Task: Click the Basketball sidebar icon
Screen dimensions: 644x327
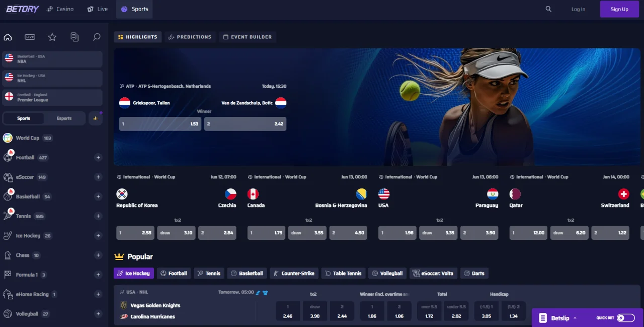Action: [8, 197]
